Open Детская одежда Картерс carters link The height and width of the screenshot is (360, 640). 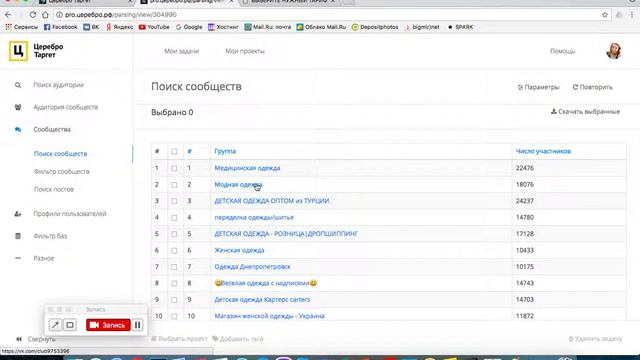click(x=262, y=300)
